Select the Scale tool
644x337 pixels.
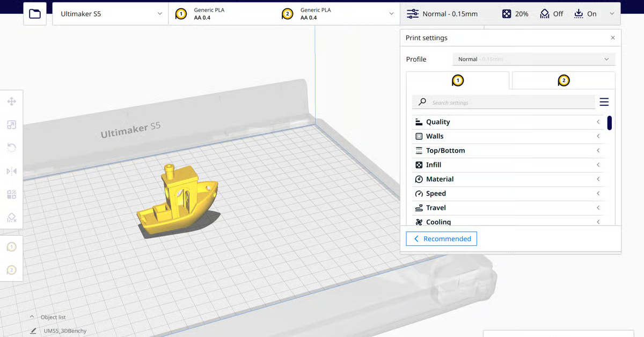point(11,124)
